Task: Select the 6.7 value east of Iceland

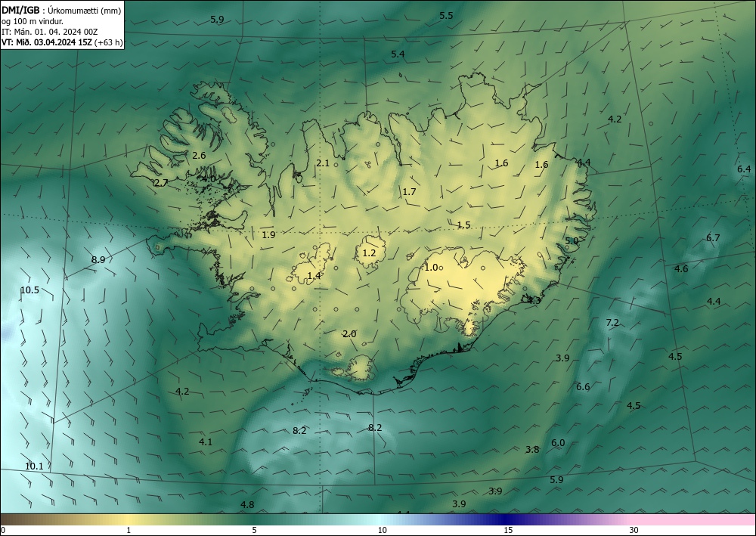Action: [x=713, y=237]
